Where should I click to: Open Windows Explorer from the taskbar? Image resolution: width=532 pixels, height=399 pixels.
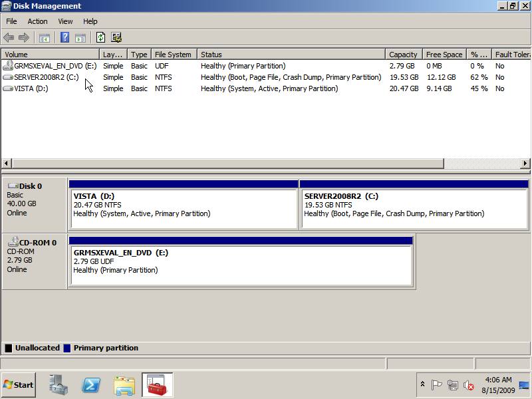click(124, 386)
